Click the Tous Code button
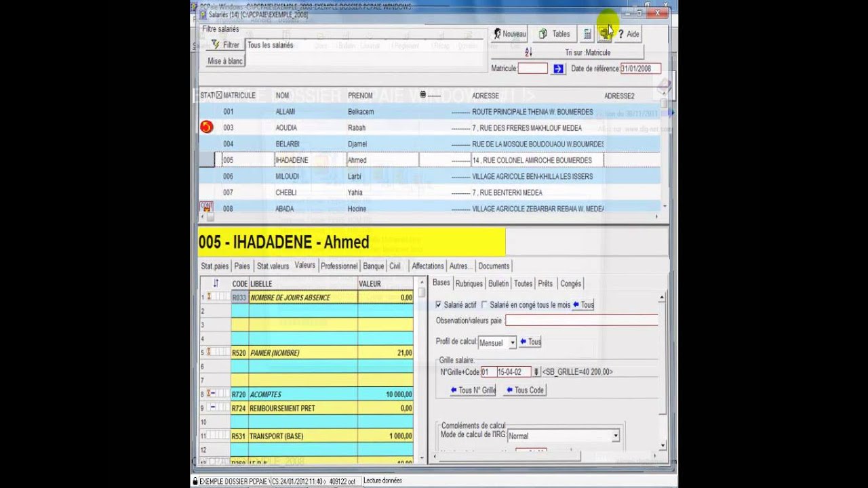This screenshot has width=868, height=488. 525,390
